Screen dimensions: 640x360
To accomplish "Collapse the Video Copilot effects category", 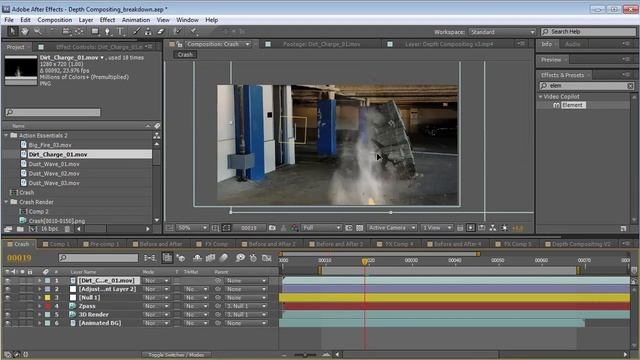I will coord(540,97).
